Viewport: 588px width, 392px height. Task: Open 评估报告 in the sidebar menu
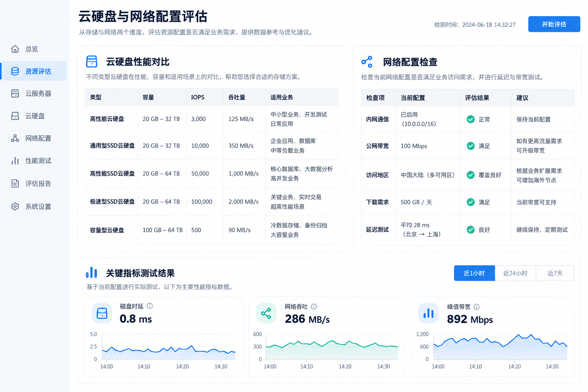tap(34, 183)
